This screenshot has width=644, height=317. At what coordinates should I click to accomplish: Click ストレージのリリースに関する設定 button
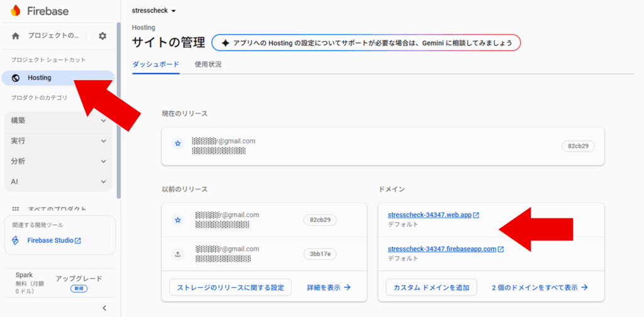coord(230,287)
